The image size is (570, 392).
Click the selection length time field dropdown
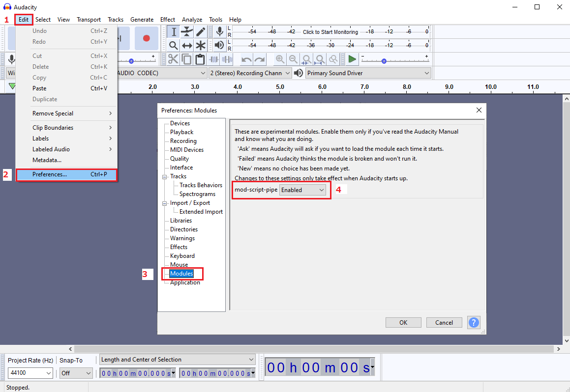174,373
